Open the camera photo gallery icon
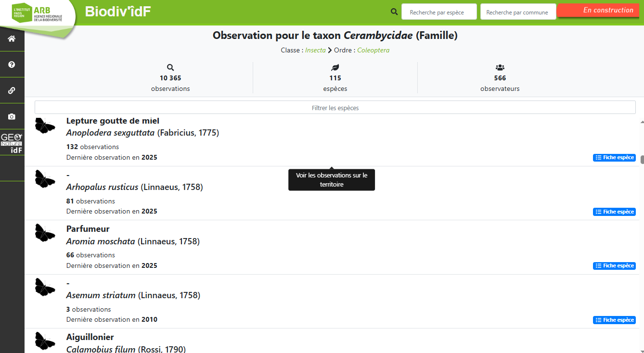This screenshot has width=644, height=353. [x=12, y=116]
